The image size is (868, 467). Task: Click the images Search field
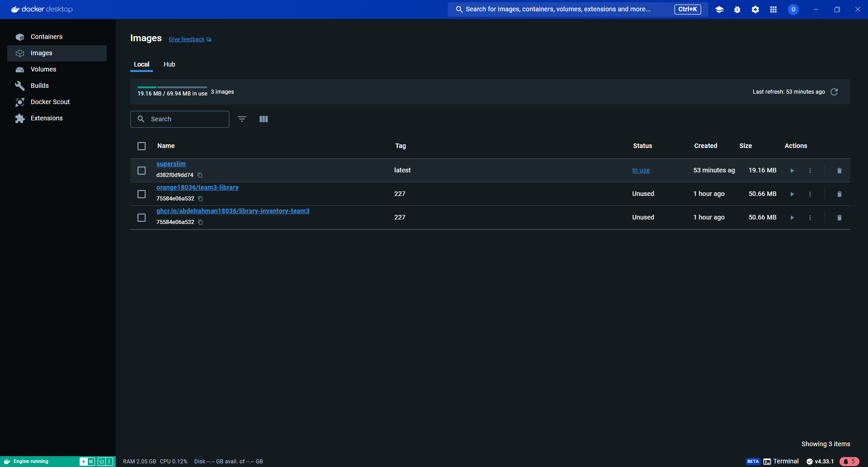[x=180, y=119]
